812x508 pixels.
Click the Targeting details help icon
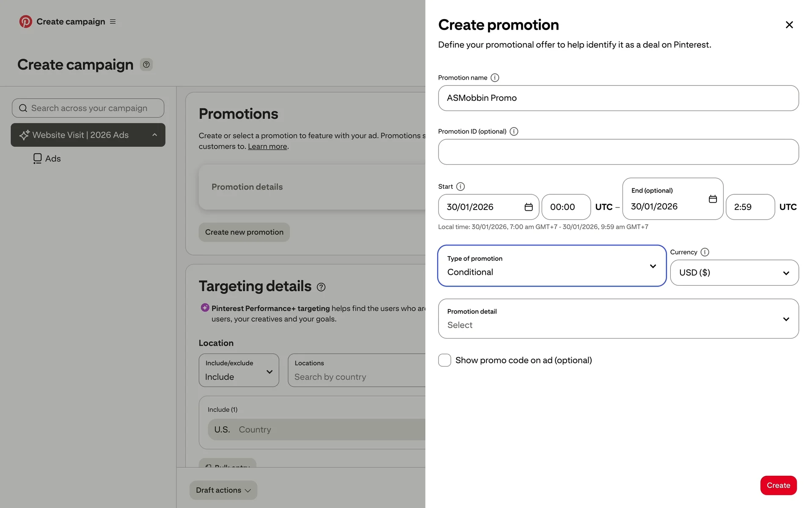(321, 287)
